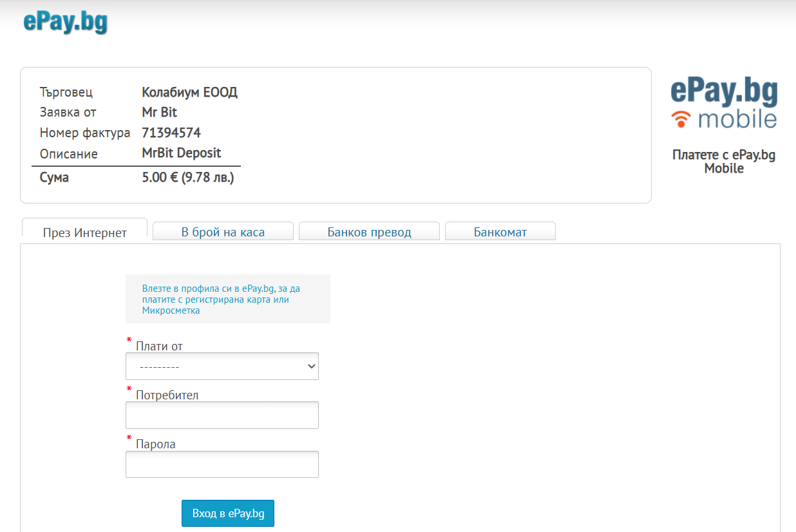Click the Заявка от label

[x=68, y=112]
